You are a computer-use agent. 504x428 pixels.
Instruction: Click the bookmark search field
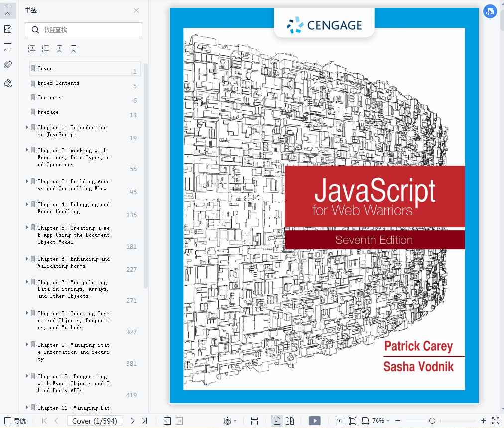84,30
